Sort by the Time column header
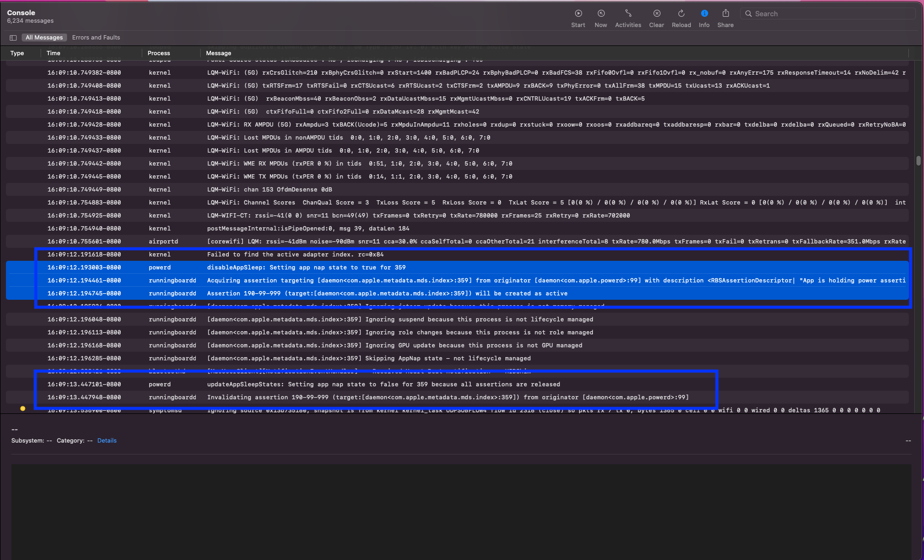924x560 pixels. tap(54, 53)
